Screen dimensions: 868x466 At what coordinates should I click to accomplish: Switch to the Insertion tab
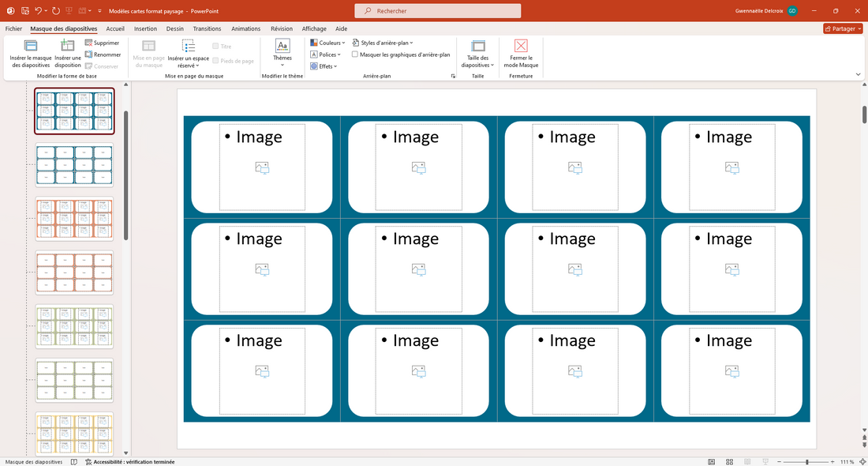point(146,28)
